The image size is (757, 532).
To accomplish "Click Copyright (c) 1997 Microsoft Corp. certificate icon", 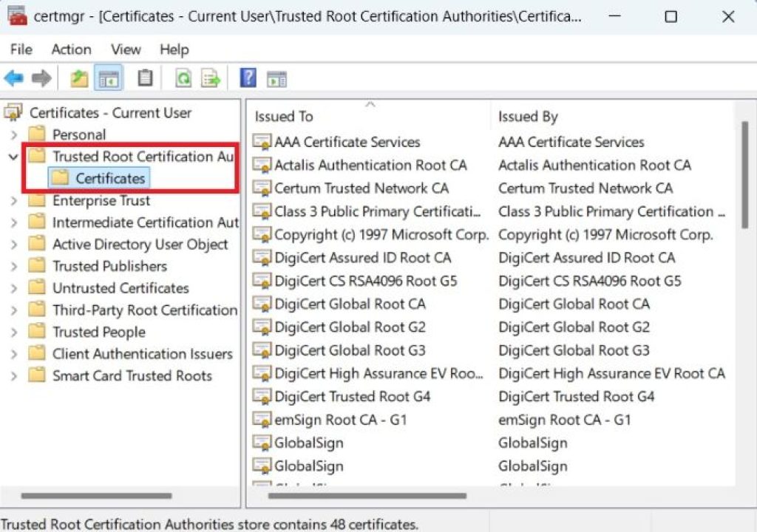I will [x=262, y=235].
